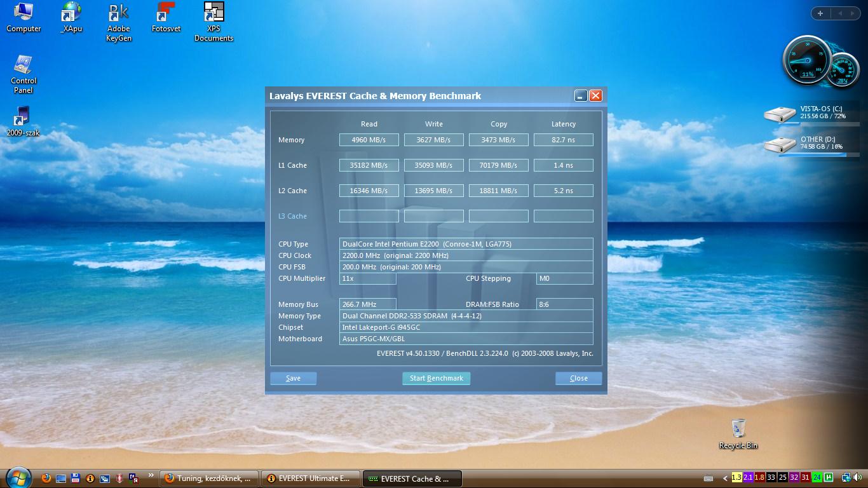Click the dark red 1.8 sensor tray icon
The width and height of the screenshot is (868, 488).
pyautogui.click(x=760, y=478)
